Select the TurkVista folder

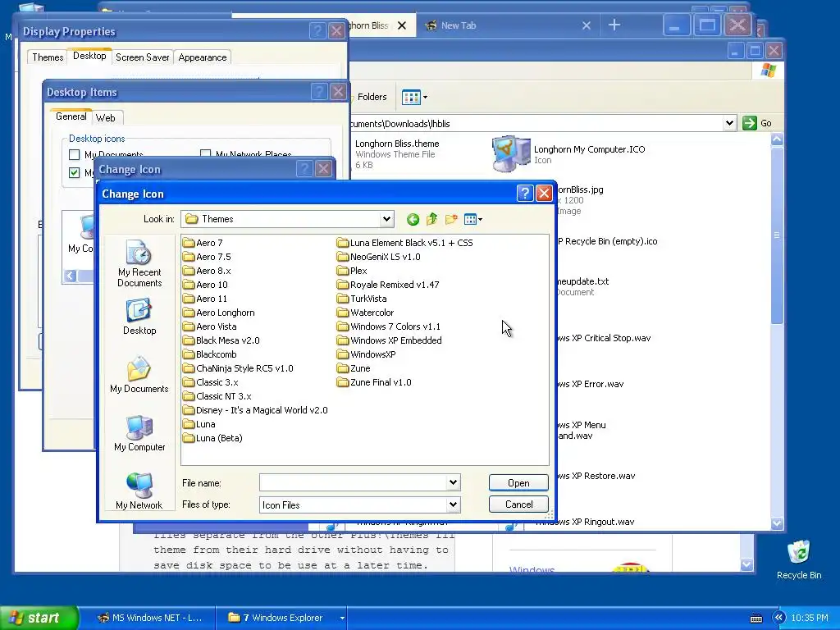click(362, 299)
